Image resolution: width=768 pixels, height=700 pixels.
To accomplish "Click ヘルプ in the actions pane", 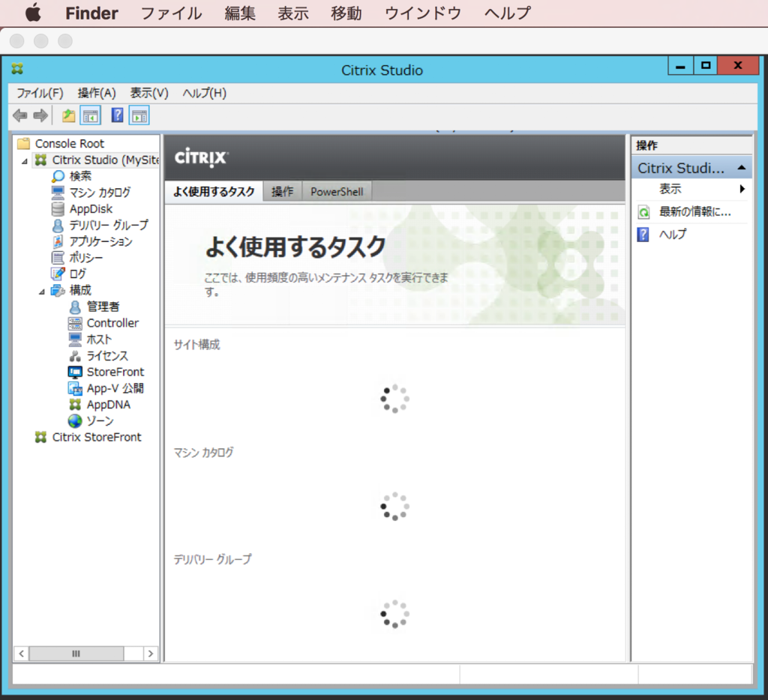I will tap(673, 235).
